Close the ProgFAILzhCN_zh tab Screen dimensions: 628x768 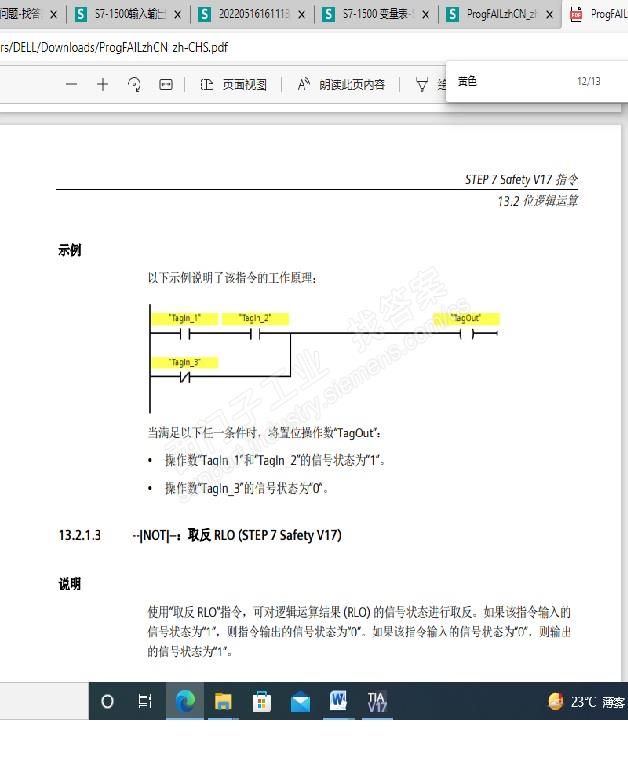(550, 15)
